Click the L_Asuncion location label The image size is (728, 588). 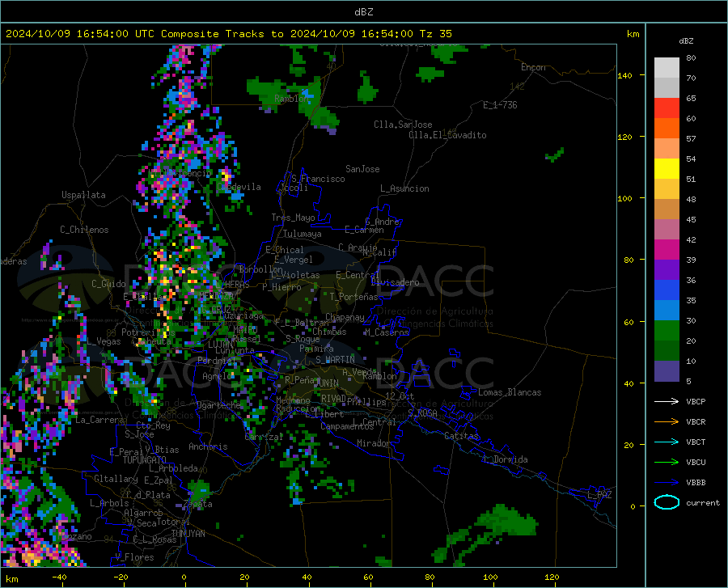tap(404, 188)
